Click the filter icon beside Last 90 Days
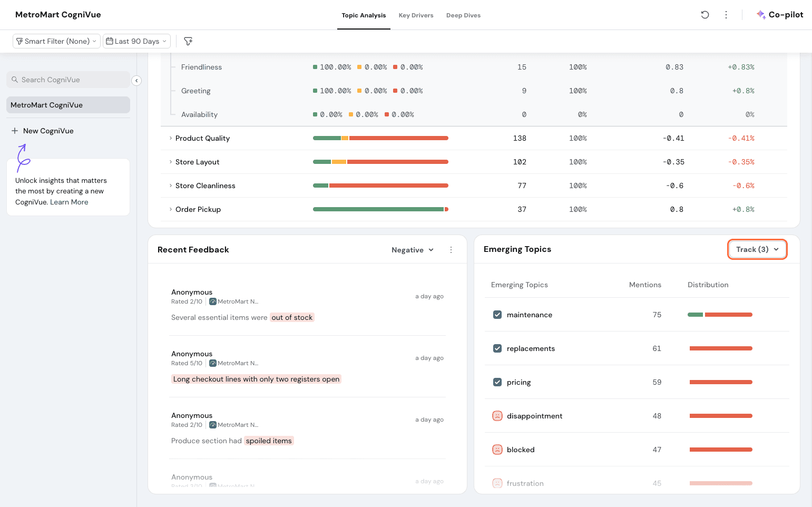Screen dimensions: 812x507 [188, 41]
